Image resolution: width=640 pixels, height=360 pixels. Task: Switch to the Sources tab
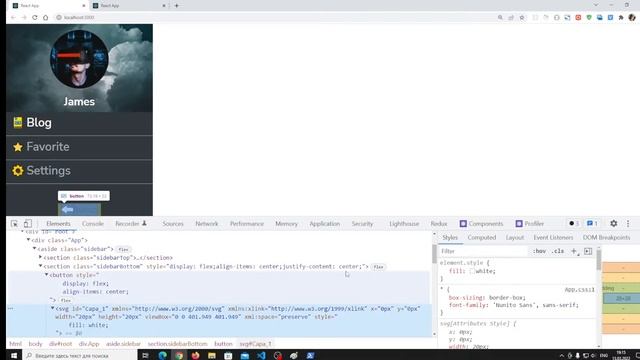pyautogui.click(x=173, y=224)
